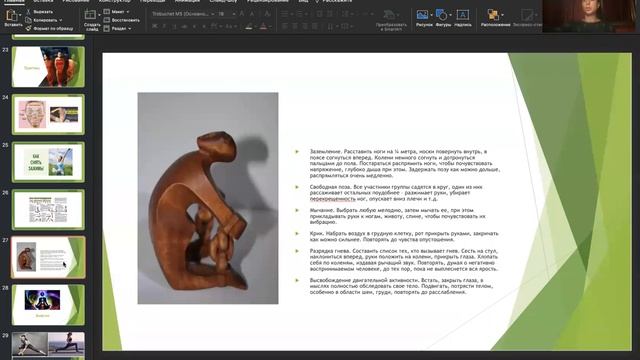This screenshot has height=360, width=640.
Task: Click the wooden sculpture image on slide
Action: tap(208, 198)
